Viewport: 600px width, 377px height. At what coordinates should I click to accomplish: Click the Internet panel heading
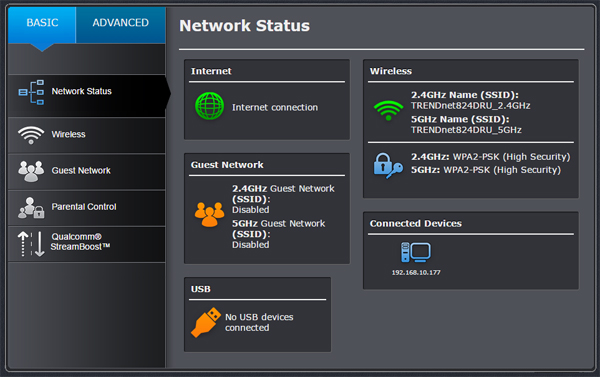(211, 71)
